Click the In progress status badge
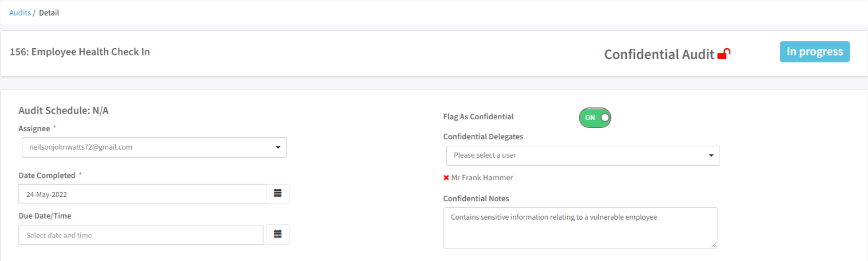The height and width of the screenshot is (261, 868). [815, 52]
